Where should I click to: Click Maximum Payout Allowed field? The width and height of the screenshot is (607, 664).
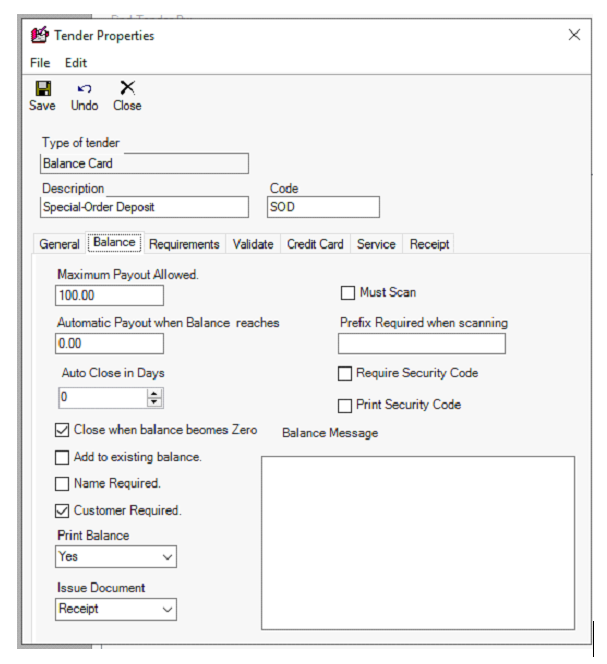point(109,296)
